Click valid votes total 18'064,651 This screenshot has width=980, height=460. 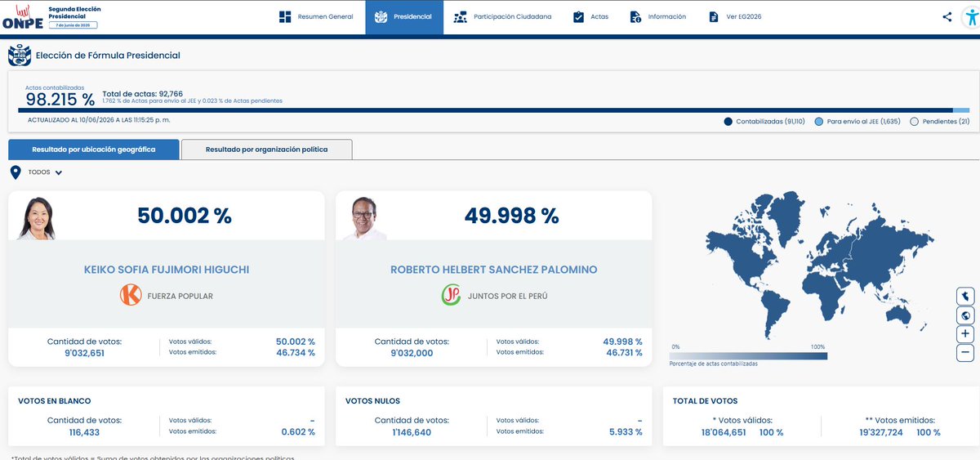point(722,432)
